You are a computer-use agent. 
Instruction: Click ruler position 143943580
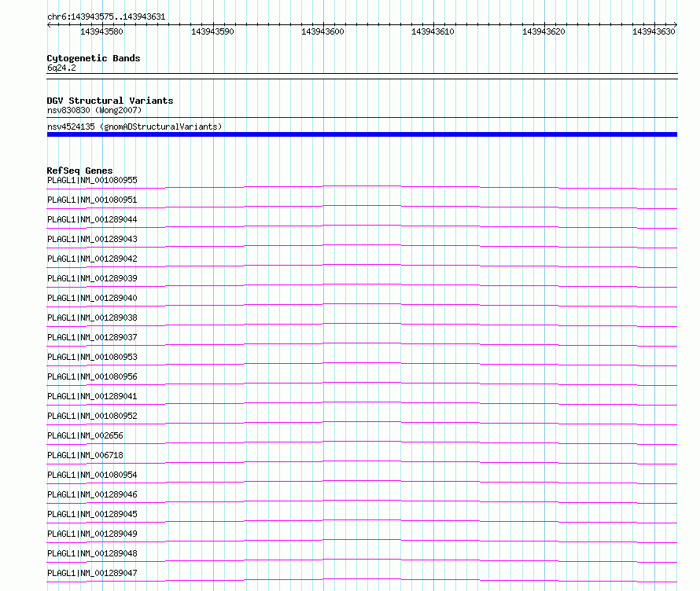pyautogui.click(x=101, y=31)
